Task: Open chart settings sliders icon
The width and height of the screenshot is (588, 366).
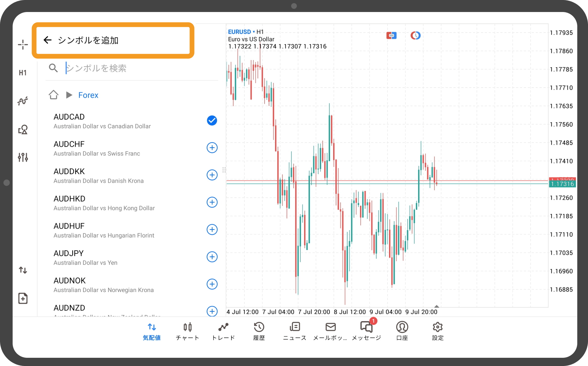Action: (23, 157)
